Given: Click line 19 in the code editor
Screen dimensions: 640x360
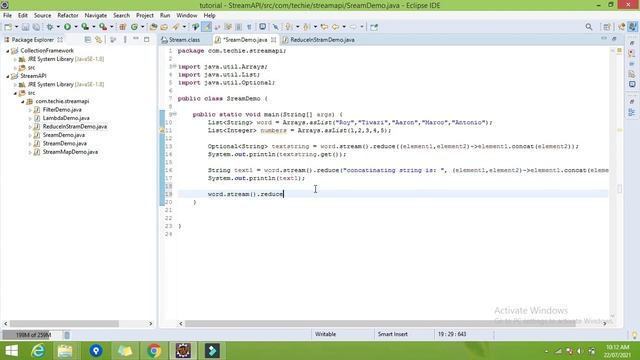Looking at the screenshot, I should click(393, 194).
